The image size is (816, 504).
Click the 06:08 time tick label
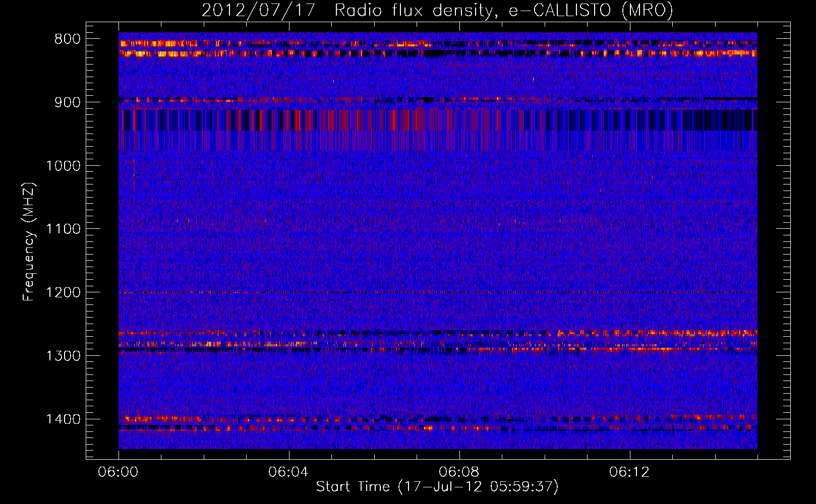point(459,472)
